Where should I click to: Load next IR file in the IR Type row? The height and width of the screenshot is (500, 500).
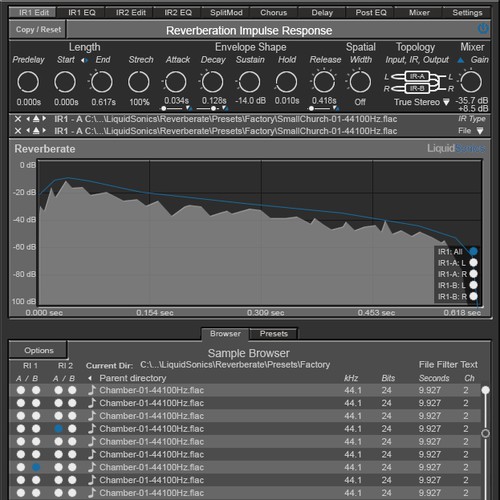pyautogui.click(x=44, y=119)
